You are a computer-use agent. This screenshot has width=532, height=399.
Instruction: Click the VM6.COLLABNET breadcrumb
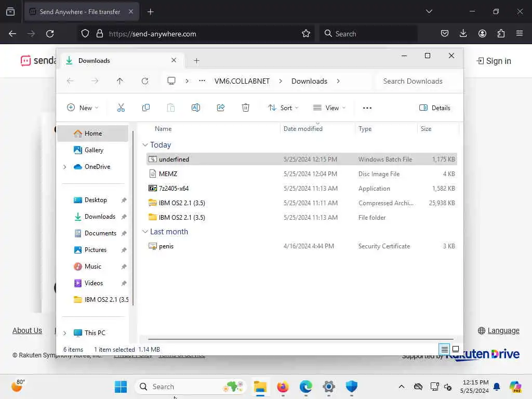(x=242, y=81)
